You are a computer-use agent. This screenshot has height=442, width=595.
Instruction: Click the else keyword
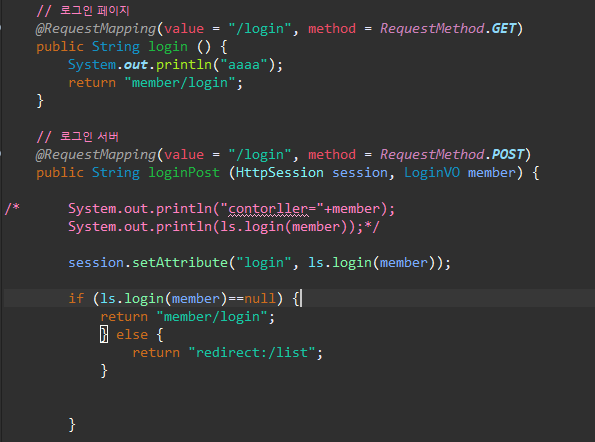point(132,335)
